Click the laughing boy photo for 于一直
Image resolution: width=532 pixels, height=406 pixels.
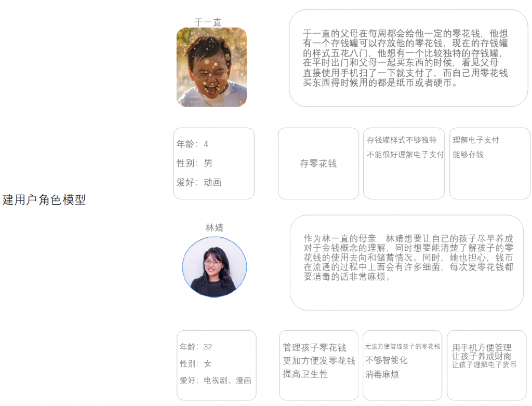pos(212,67)
